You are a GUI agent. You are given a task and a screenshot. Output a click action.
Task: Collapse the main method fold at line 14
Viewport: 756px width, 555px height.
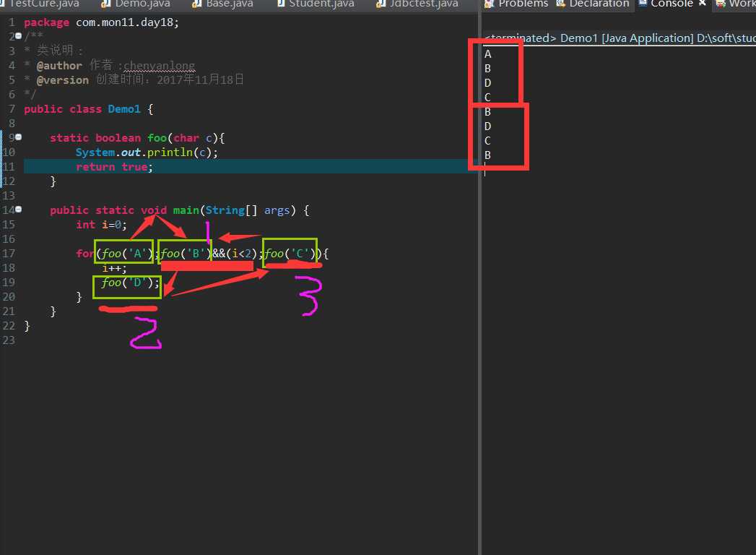point(18,210)
